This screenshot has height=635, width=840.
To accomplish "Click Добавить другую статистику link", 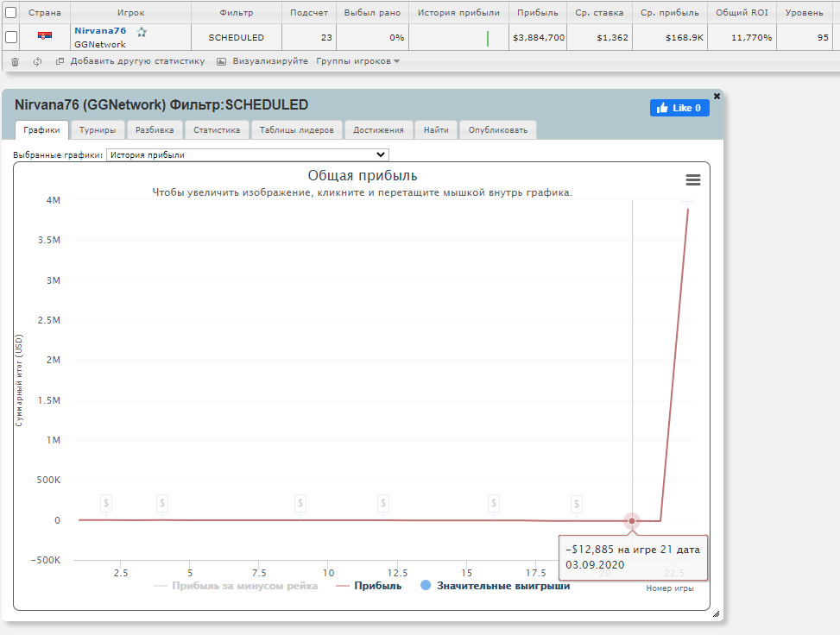I will [137, 61].
